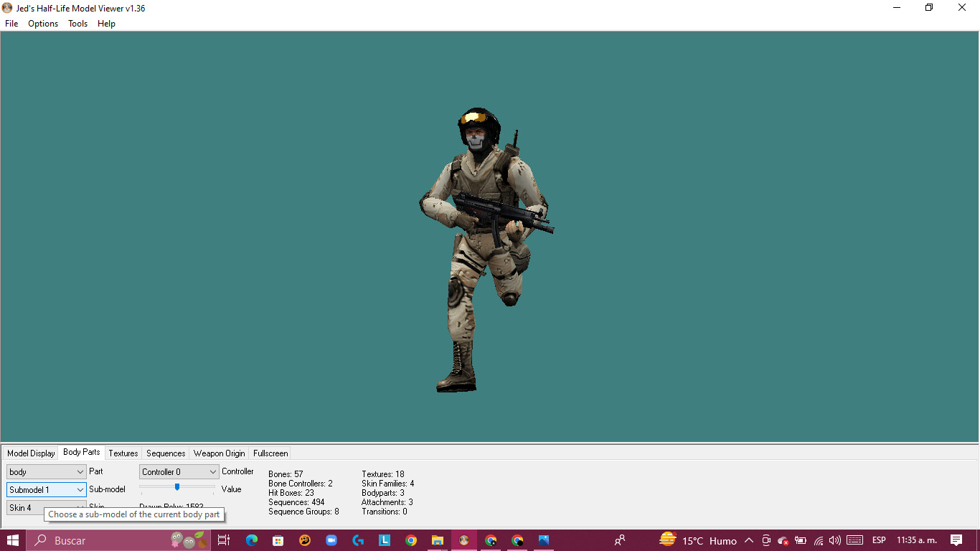Open the touch keyboard from the tray
The height and width of the screenshot is (551, 980).
tap(854, 540)
